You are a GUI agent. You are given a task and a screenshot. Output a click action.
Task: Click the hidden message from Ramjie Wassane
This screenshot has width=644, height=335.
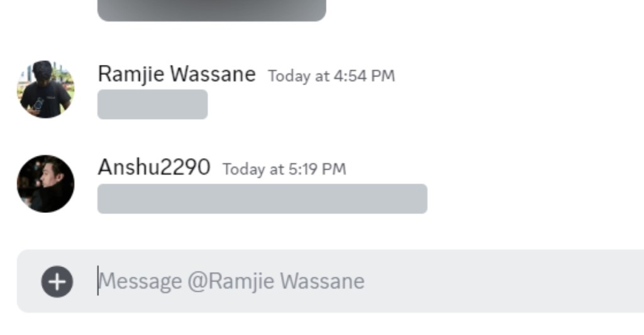pos(152,105)
